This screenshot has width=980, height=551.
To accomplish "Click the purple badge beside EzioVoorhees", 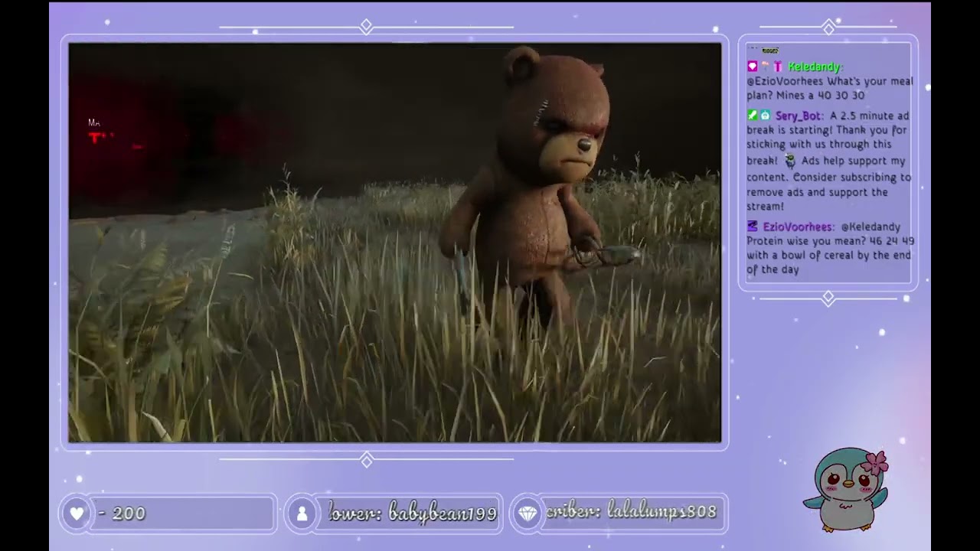I will pos(753,227).
